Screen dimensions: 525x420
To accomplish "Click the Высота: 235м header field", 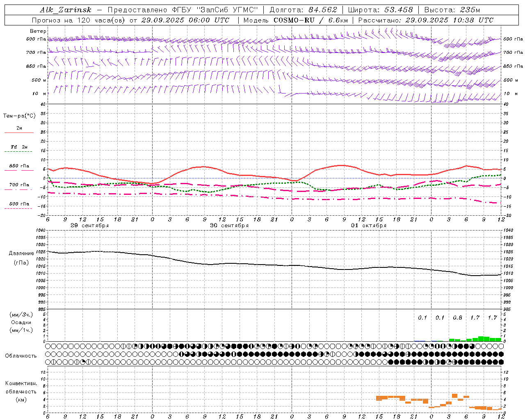I will [x=452, y=10].
